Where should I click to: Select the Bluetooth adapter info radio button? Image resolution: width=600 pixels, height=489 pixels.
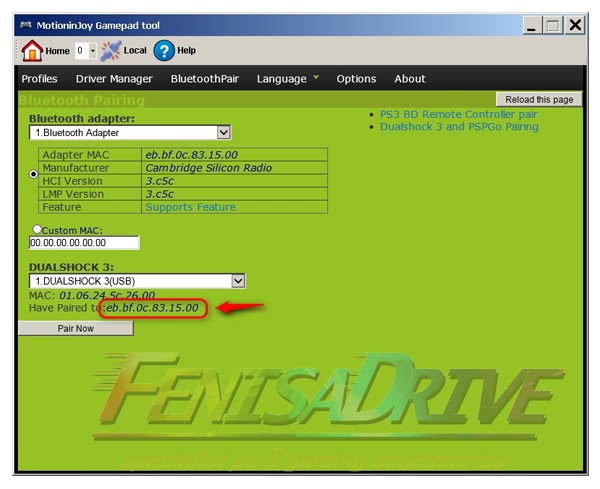click(34, 174)
